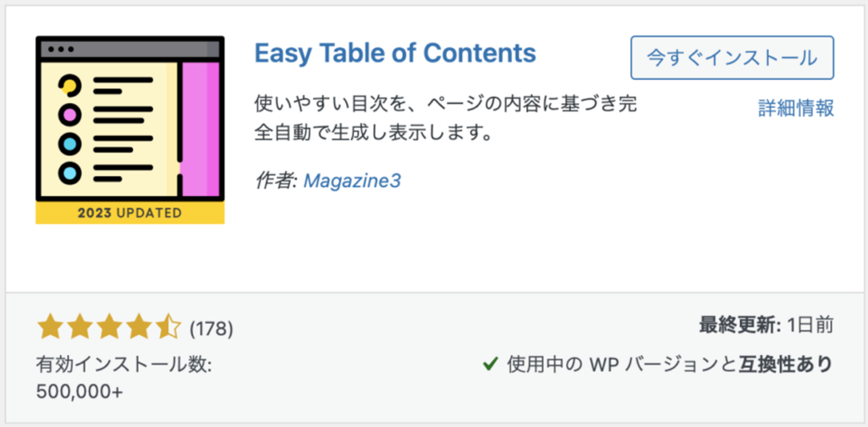Click the first gold rating star
The height and width of the screenshot is (427, 868).
(x=50, y=329)
